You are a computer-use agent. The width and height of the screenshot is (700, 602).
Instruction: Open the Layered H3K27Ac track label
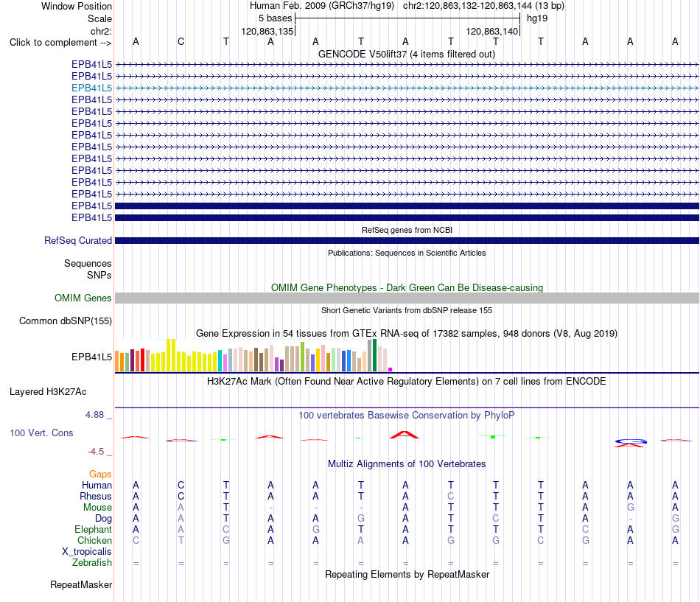click(48, 392)
